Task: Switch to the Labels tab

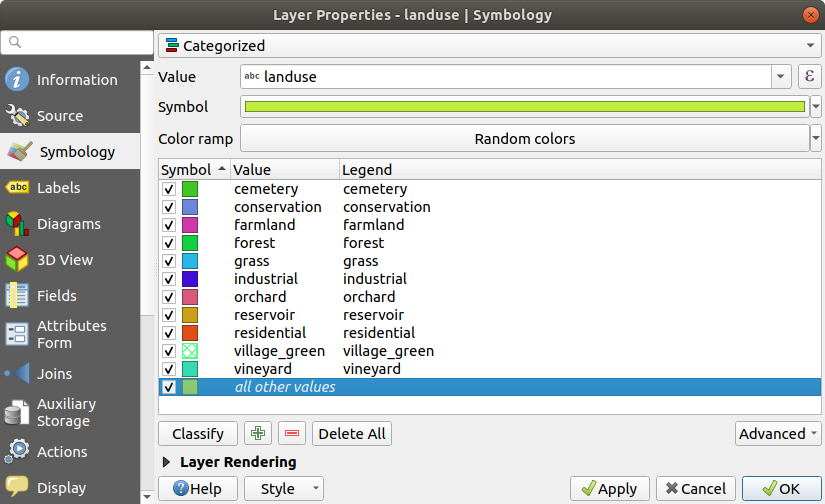Action: click(58, 188)
